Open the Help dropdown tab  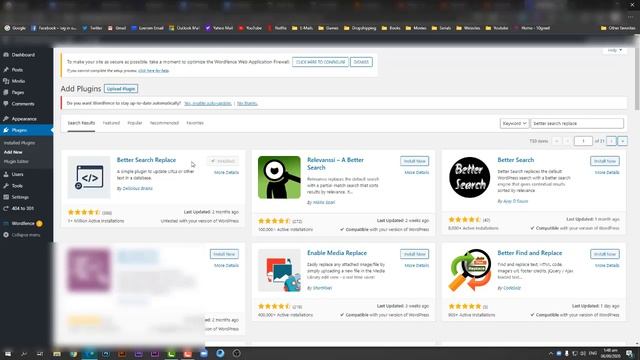(614, 50)
